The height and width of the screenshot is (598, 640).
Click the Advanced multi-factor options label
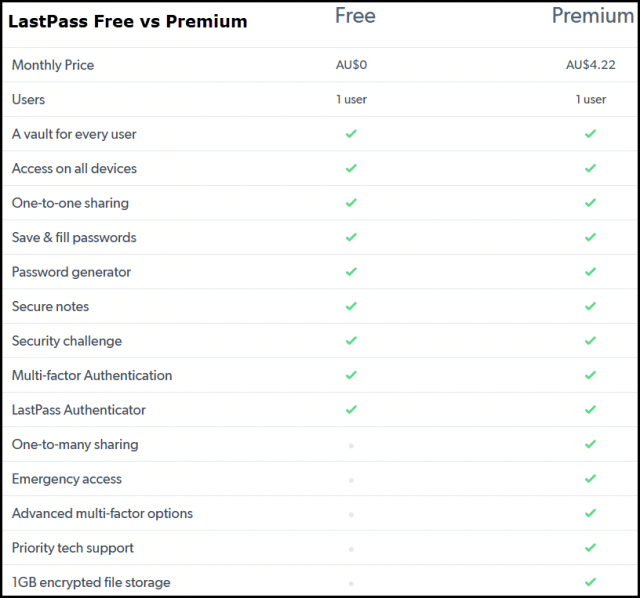102,514
